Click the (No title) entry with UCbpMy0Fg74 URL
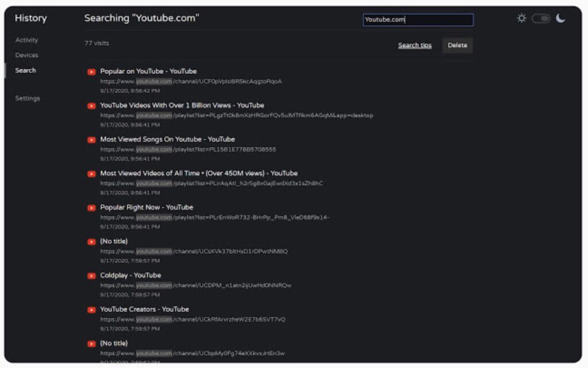588x368 pixels. point(114,343)
